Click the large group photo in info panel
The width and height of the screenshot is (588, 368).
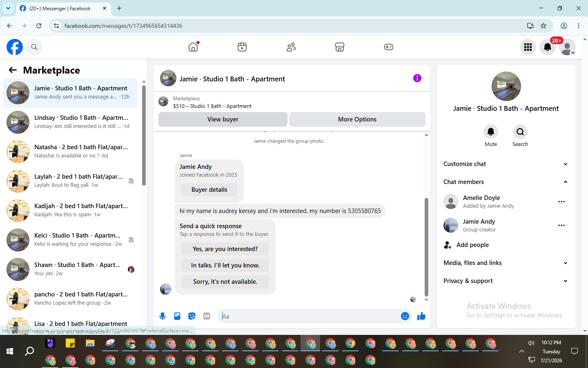[506, 86]
